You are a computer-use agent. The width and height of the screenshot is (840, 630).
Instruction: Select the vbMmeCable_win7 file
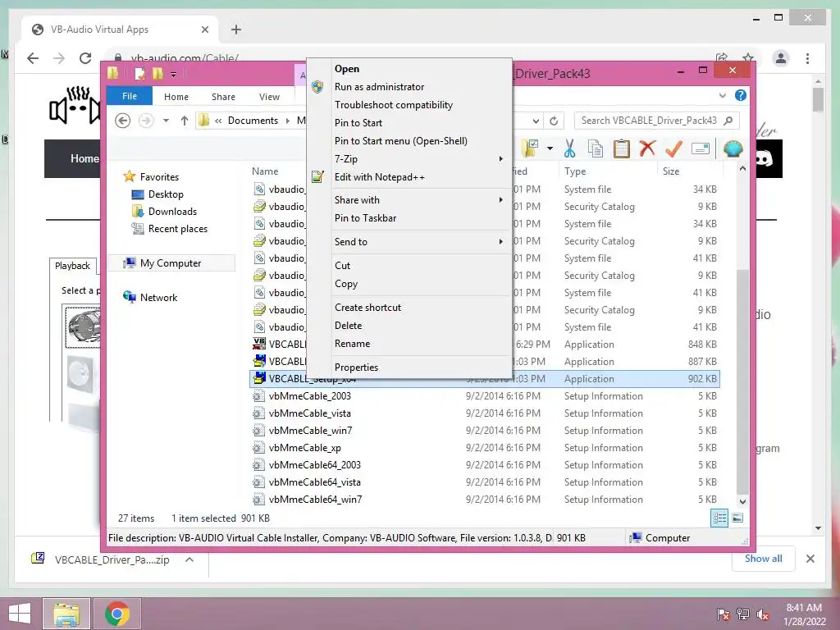485,431
